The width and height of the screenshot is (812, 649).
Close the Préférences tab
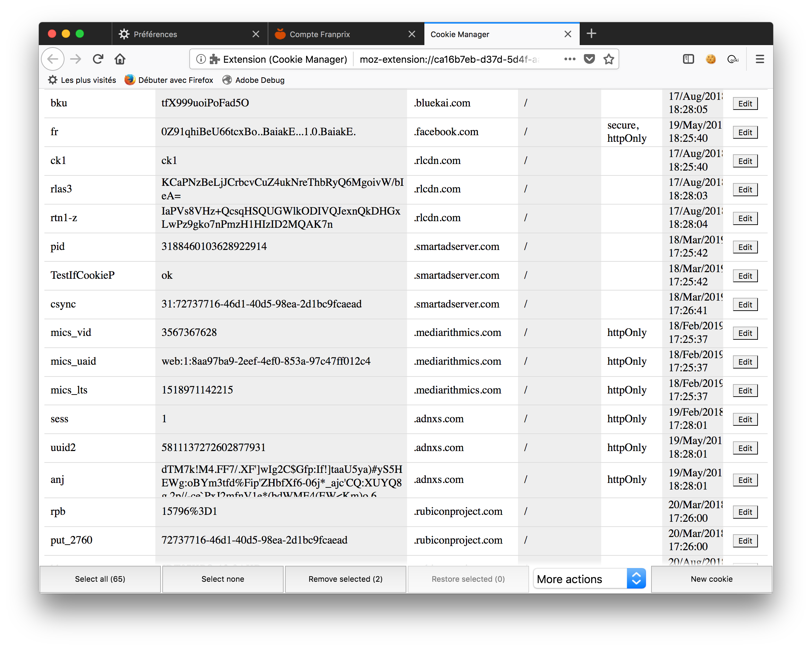pos(256,34)
